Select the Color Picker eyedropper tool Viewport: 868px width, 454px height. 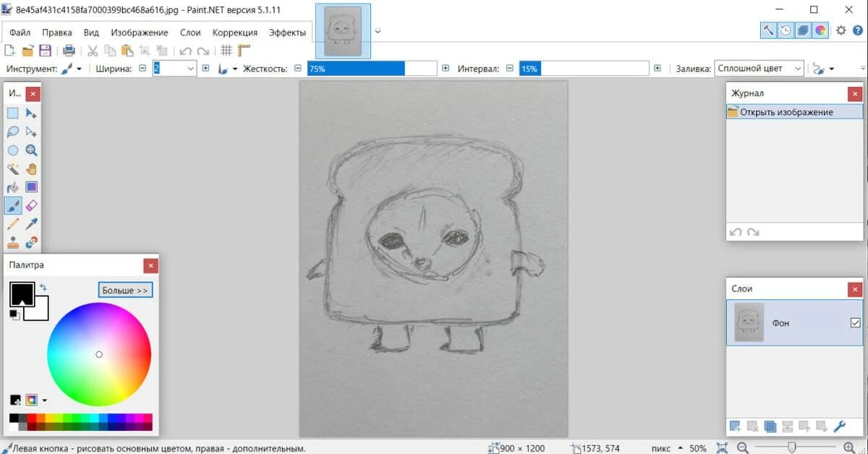31,225
